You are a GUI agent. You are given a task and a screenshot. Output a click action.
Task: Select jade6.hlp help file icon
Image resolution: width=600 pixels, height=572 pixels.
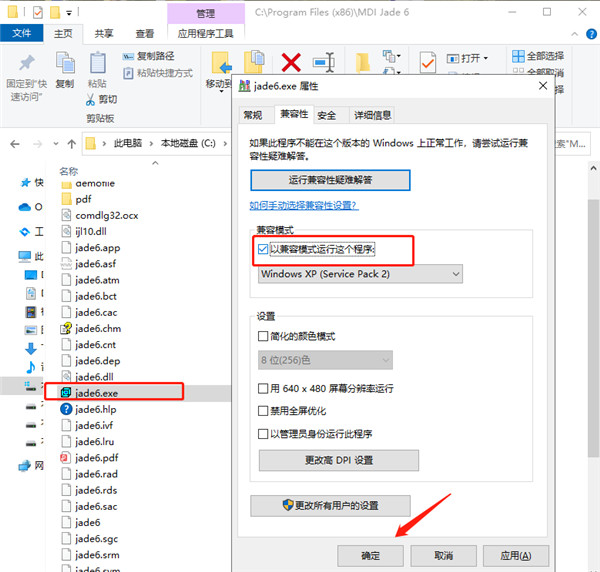[x=66, y=409]
